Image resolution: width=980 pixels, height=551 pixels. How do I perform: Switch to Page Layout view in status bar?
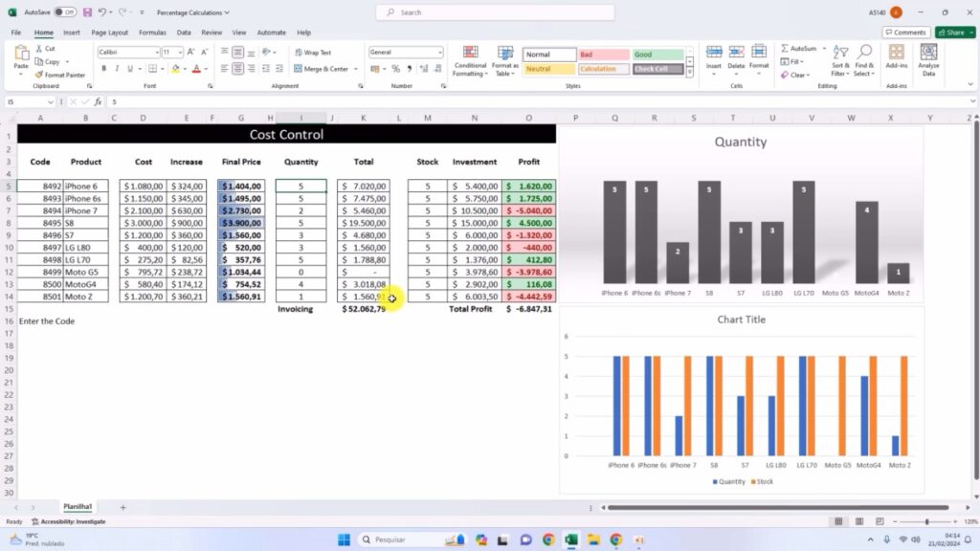coord(859,521)
